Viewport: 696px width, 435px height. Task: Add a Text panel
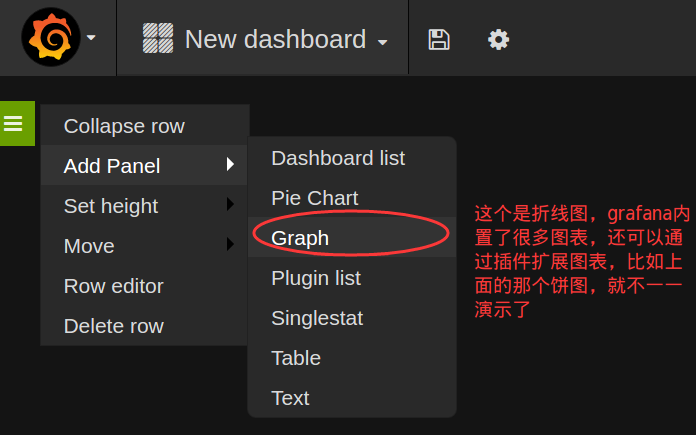pos(290,398)
